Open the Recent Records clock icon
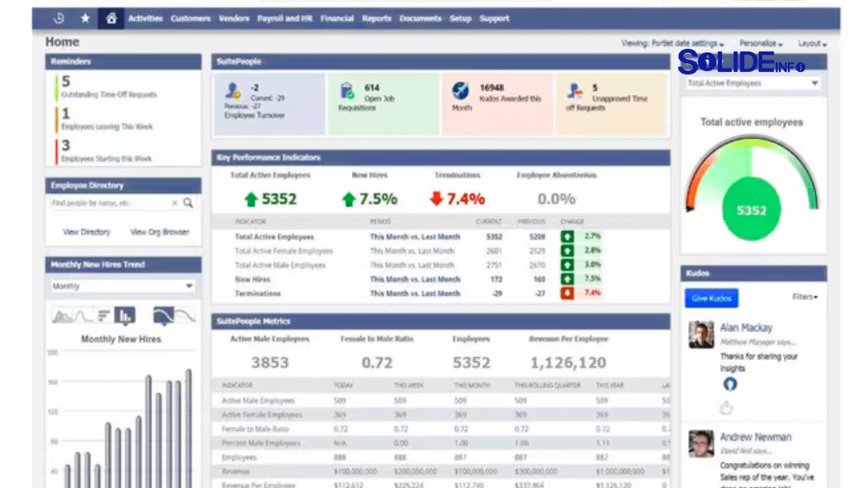The image size is (868, 488). tap(59, 18)
